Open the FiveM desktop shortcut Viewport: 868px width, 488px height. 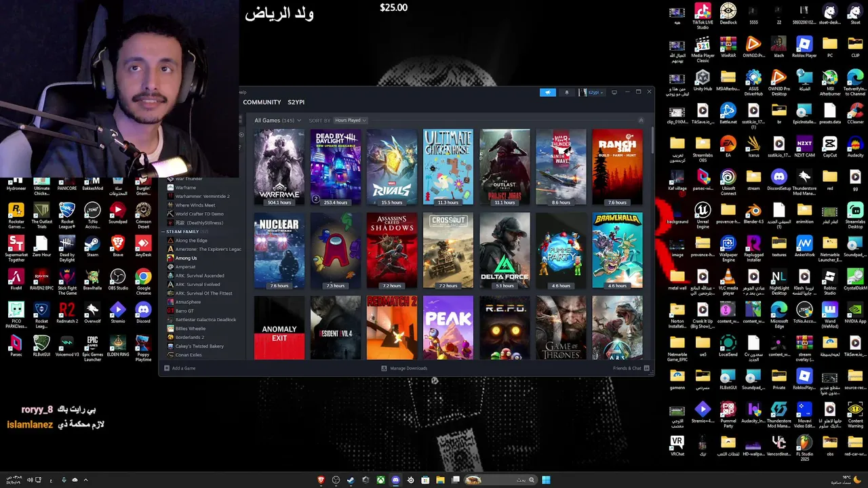pos(16,279)
